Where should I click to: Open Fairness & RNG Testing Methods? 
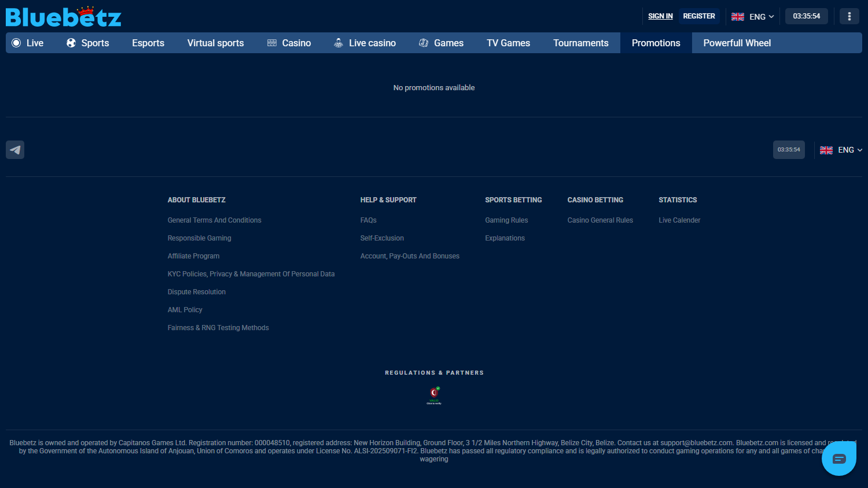[x=218, y=328]
